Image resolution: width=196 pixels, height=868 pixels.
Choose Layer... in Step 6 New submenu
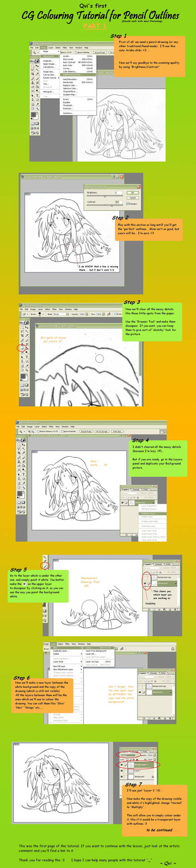[98, 648]
